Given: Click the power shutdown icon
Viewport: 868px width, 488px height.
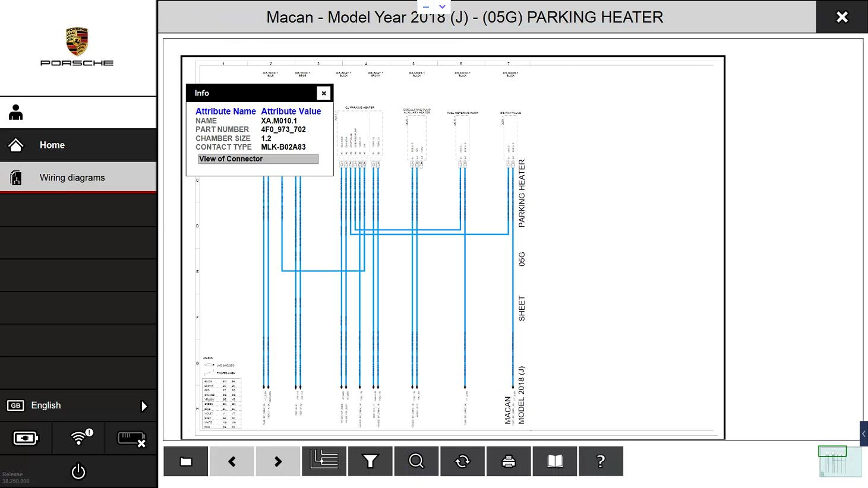Looking at the screenshot, I should click(x=78, y=472).
